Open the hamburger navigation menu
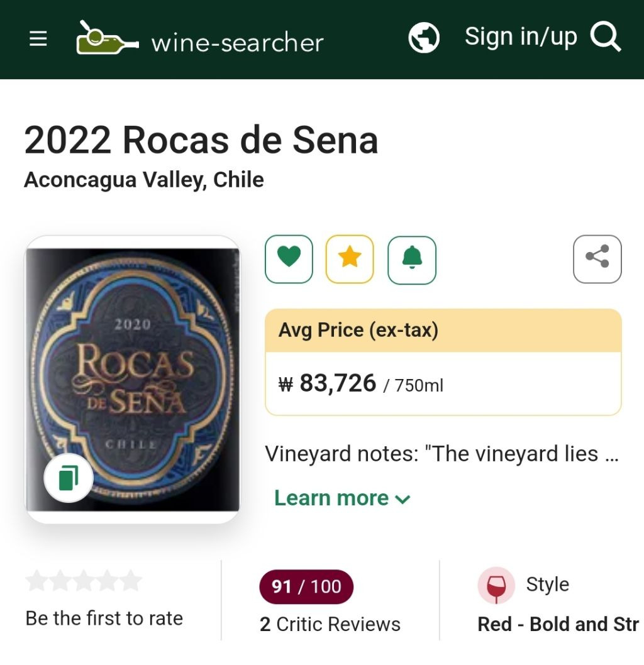 [38, 39]
